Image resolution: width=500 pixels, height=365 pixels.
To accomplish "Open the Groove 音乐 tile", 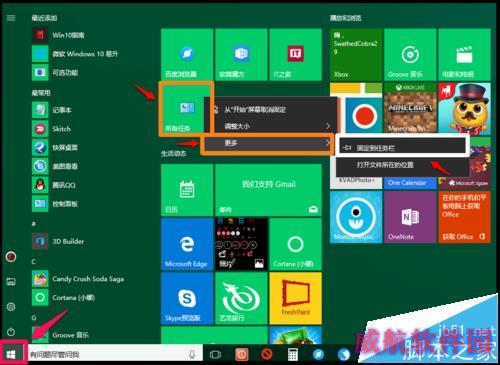I will [410, 54].
